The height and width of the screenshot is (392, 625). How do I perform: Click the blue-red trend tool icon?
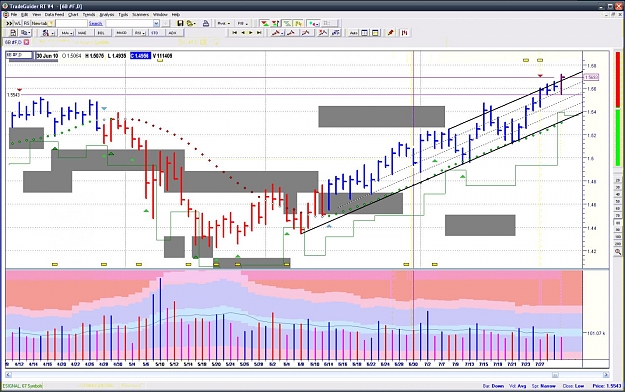click(x=336, y=33)
